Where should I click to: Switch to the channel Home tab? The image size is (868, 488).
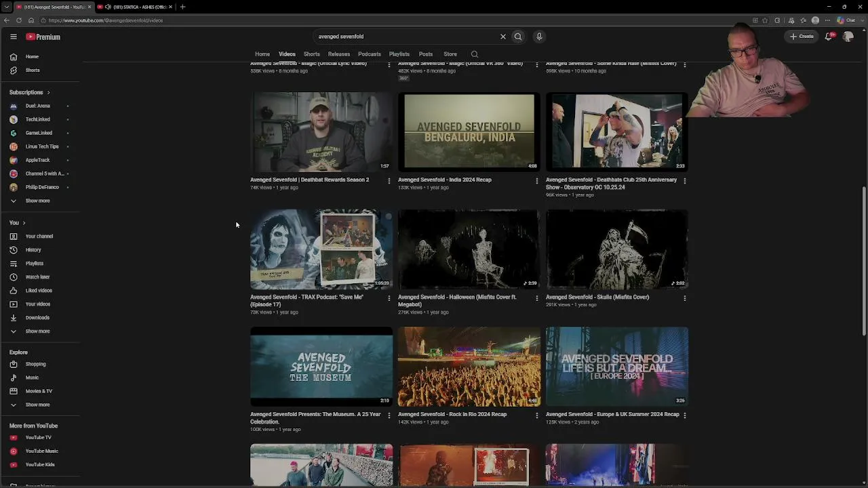pyautogui.click(x=262, y=54)
